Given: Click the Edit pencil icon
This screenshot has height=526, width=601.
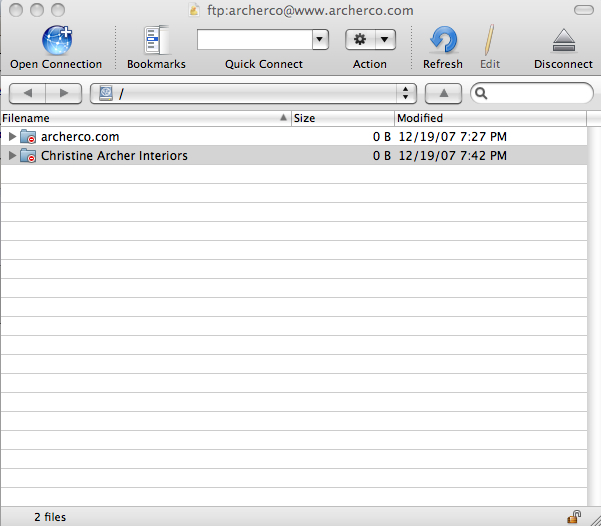Looking at the screenshot, I should pos(489,40).
